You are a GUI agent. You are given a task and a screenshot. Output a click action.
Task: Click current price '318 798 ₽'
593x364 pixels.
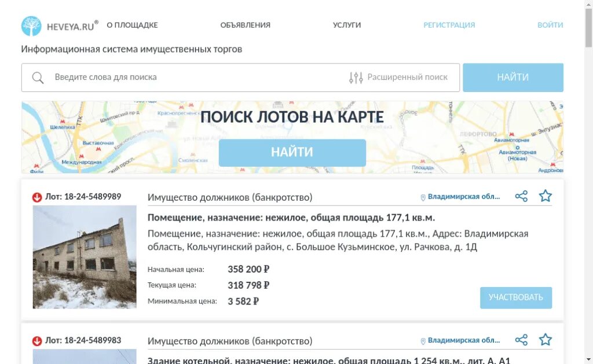coord(248,285)
